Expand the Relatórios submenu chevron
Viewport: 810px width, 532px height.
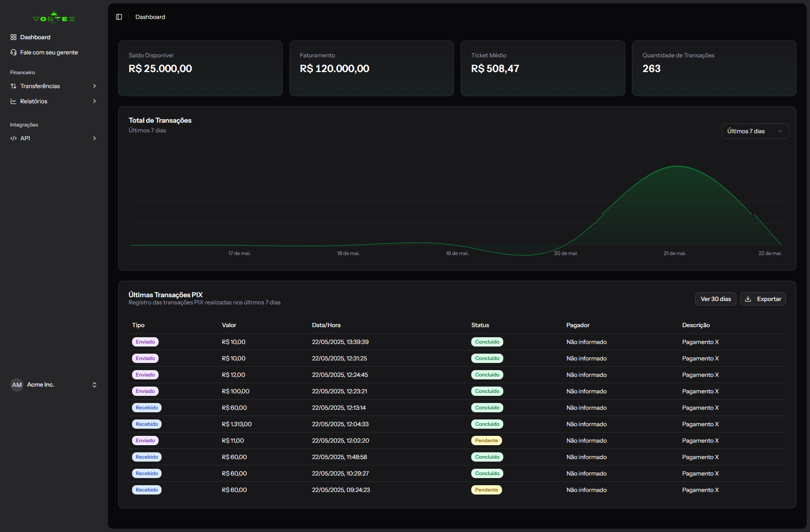(x=94, y=101)
